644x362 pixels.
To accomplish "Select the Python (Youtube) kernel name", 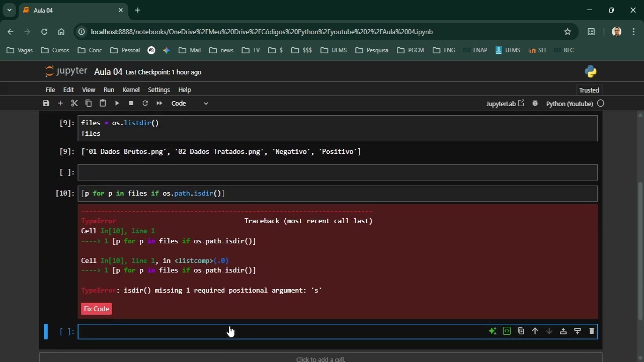I will (570, 104).
